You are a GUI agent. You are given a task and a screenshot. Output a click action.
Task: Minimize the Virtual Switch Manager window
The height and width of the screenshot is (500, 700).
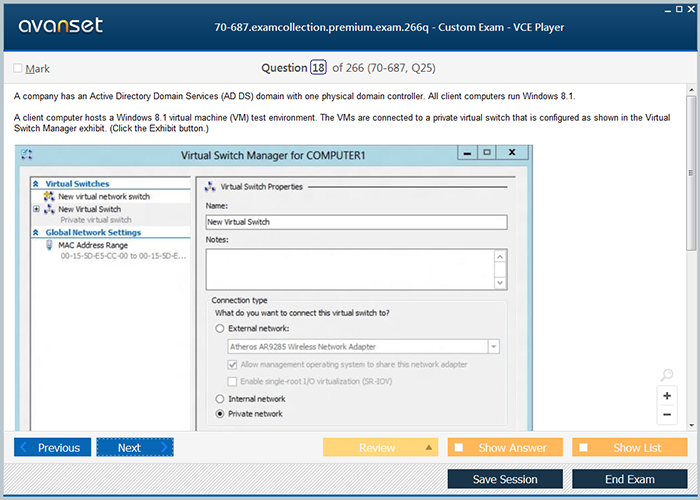point(467,153)
